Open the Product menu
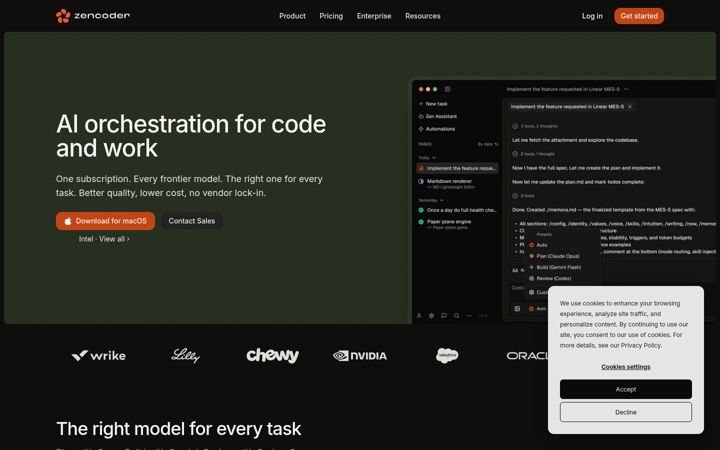This screenshot has height=450, width=720. pos(292,16)
